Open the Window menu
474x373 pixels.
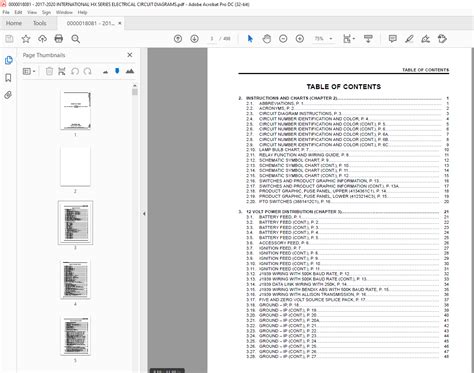click(x=64, y=12)
